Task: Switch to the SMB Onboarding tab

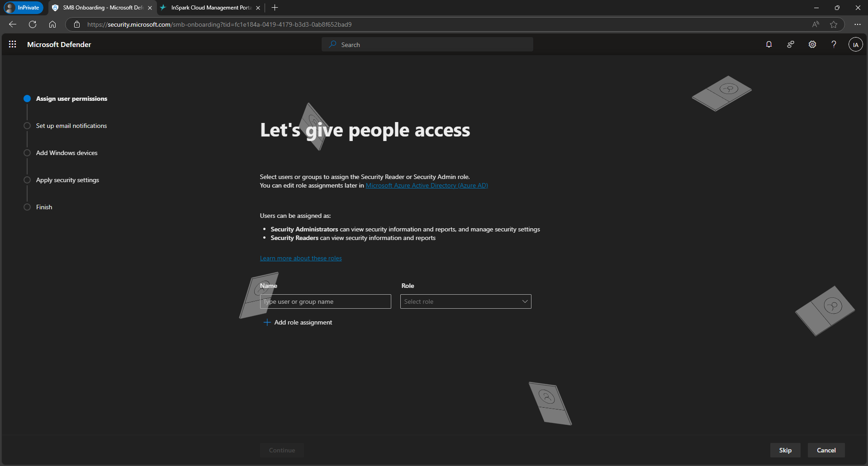Action: [102, 8]
